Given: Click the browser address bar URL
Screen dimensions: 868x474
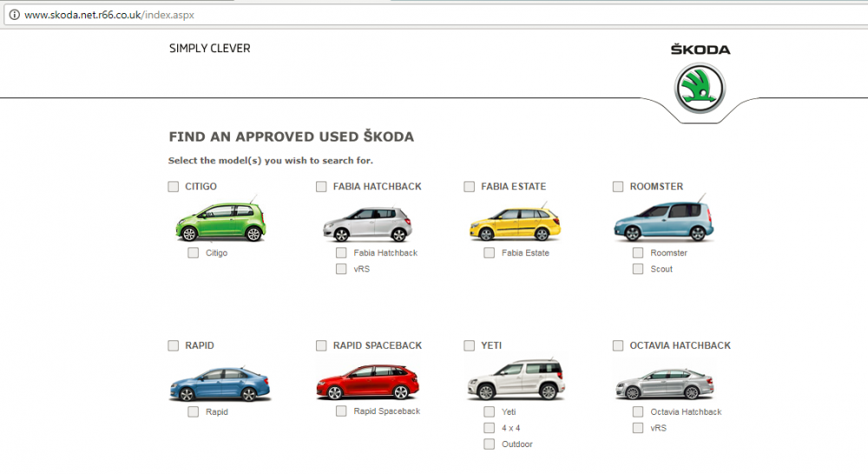Looking at the screenshot, I should click(x=109, y=15).
